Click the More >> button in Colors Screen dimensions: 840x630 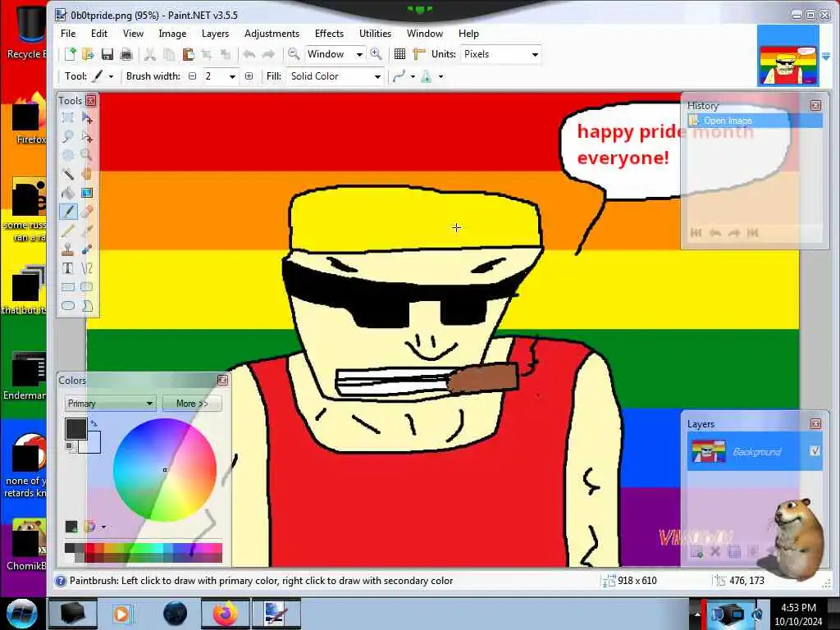point(192,404)
